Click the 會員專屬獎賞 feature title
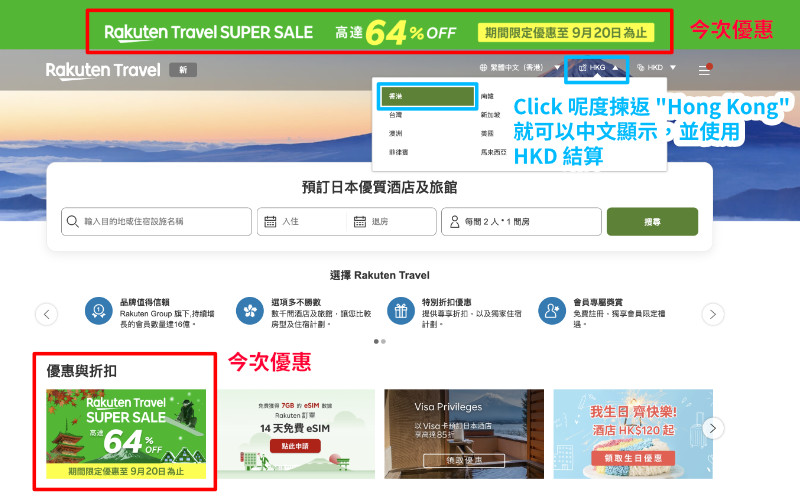The width and height of the screenshot is (800, 497). [597, 302]
